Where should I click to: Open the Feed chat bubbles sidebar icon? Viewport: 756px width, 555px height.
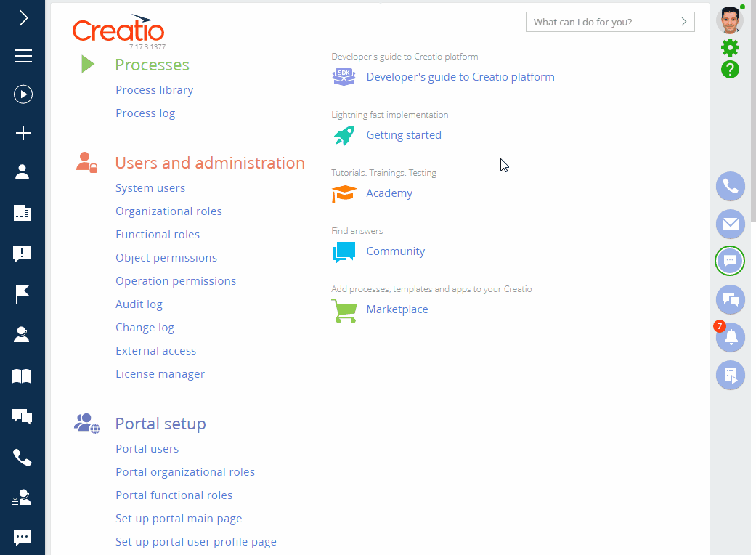tap(23, 416)
